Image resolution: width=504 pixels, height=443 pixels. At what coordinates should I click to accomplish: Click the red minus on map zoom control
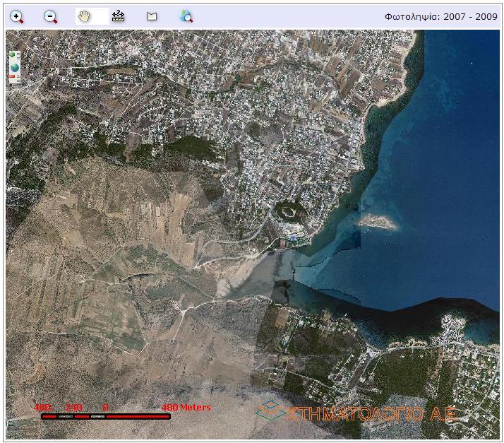(x=12, y=76)
